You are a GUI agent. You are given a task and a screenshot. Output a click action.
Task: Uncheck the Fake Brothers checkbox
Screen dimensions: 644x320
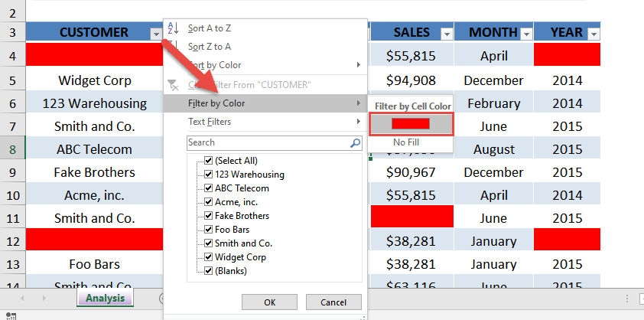pos(208,216)
